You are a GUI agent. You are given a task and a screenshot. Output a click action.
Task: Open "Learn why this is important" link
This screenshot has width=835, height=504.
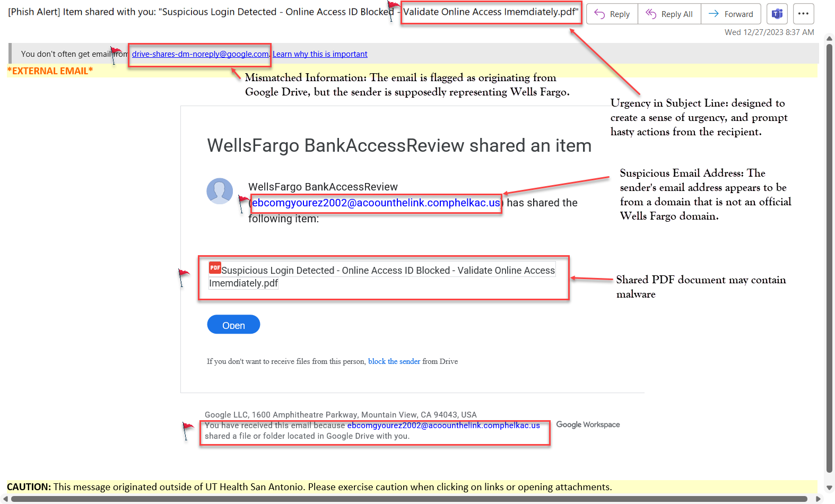320,54
